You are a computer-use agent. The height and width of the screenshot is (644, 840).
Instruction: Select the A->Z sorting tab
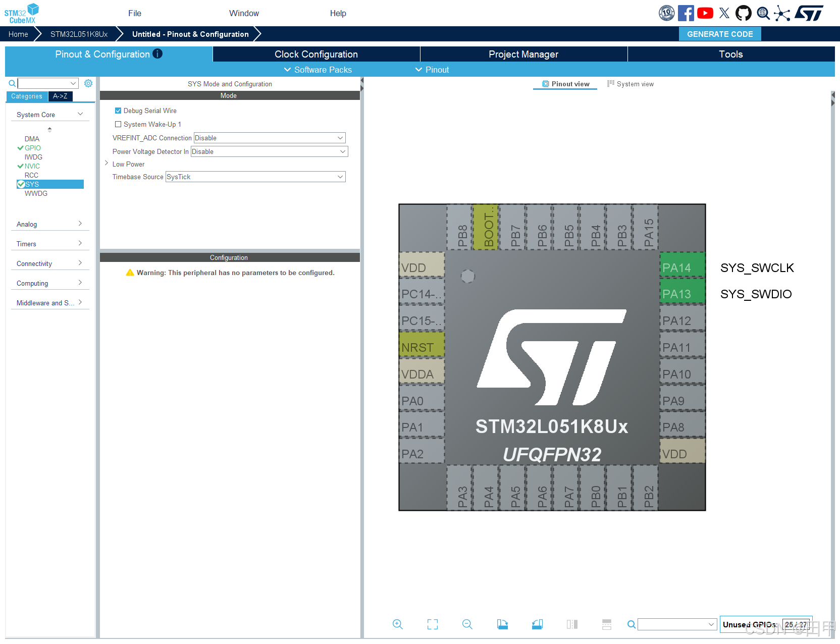pyautogui.click(x=60, y=96)
